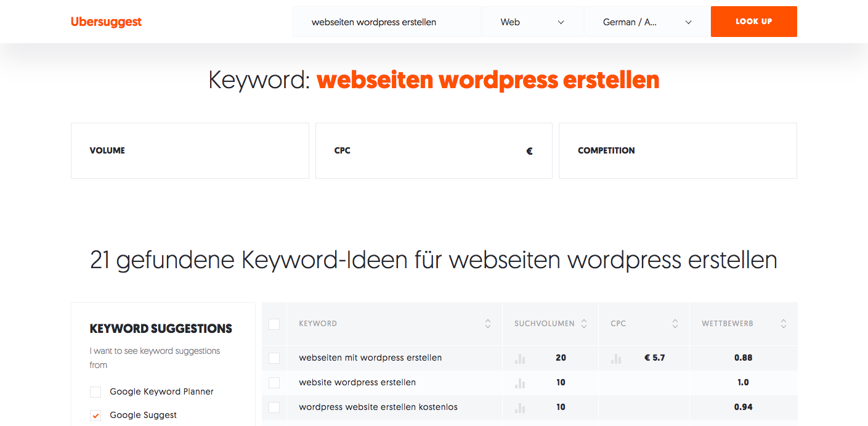Click keyword 'wordpress website erstellen kostenlos'
Screen dimensions: 868x426
378,407
